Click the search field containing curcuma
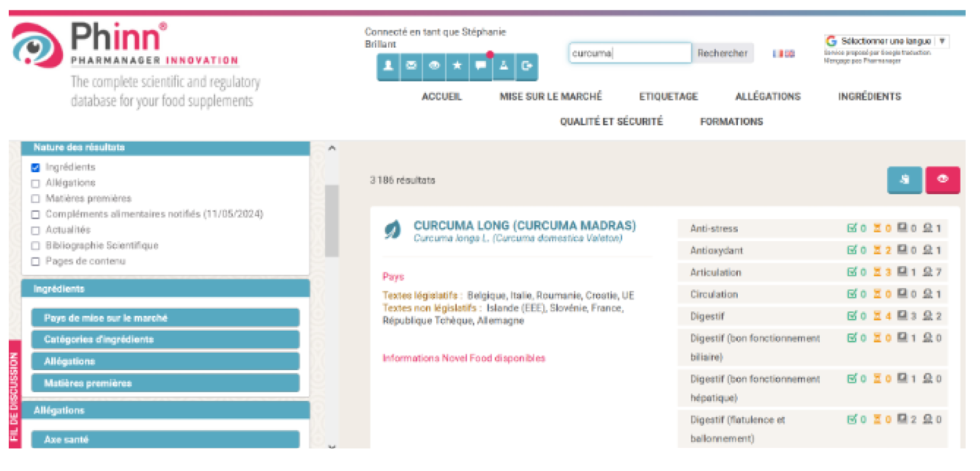Image resolution: width=980 pixels, height=471 pixels. 630,53
